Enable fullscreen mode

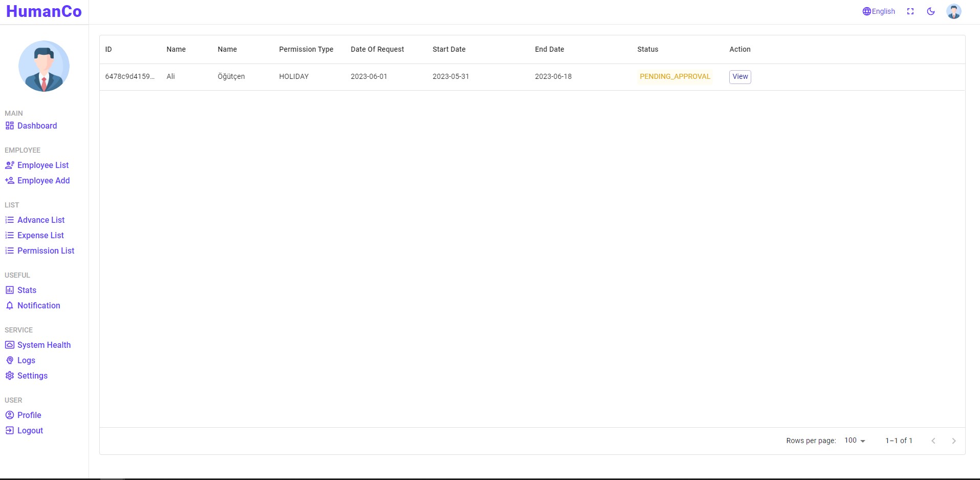point(910,11)
